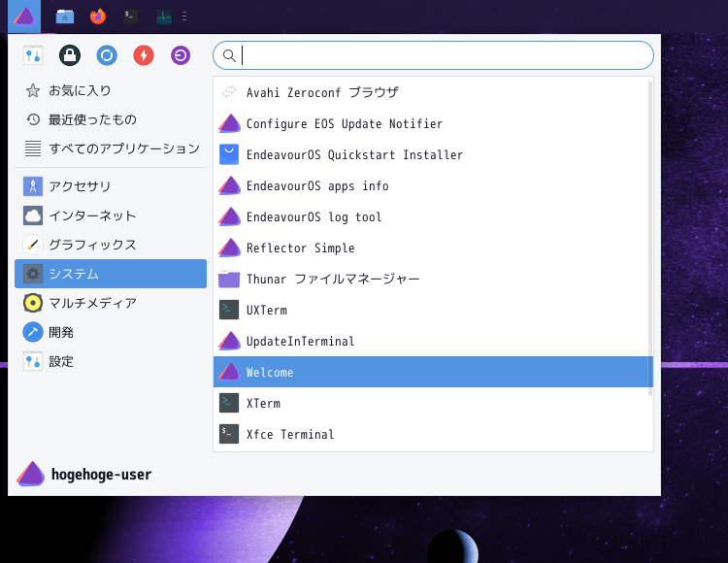This screenshot has width=728, height=563.
Task: Launch the highlighted Welcome entry
Action: click(x=433, y=372)
